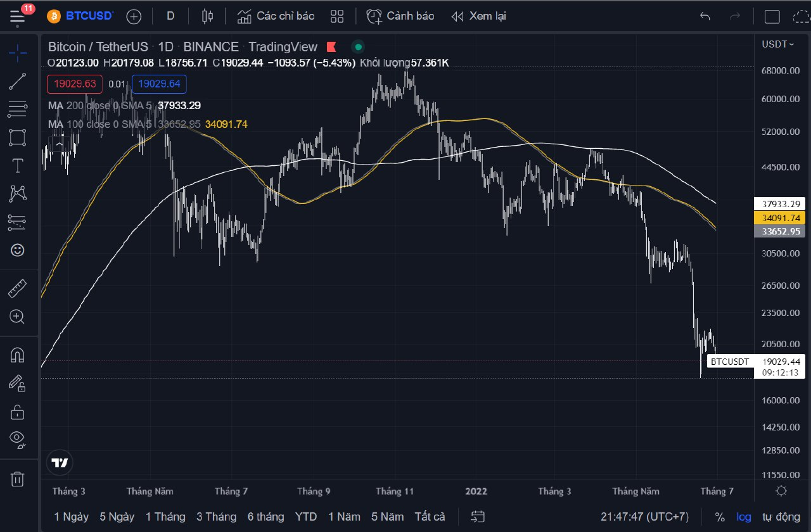Select the zoom in tool
This screenshot has width=811, height=532.
(x=18, y=317)
